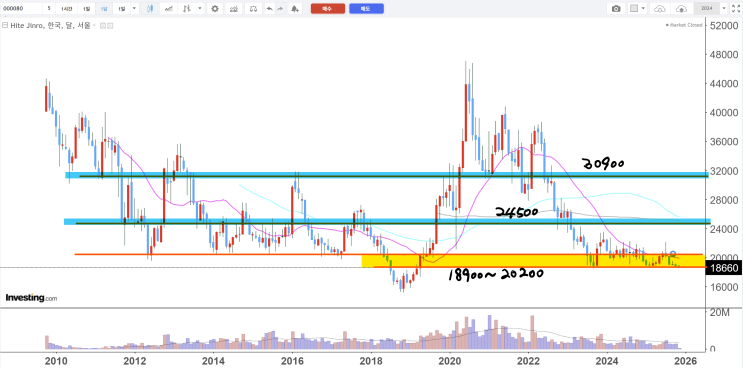Select the 1시간 interval button
This screenshot has width=743, height=368.
(x=65, y=9)
